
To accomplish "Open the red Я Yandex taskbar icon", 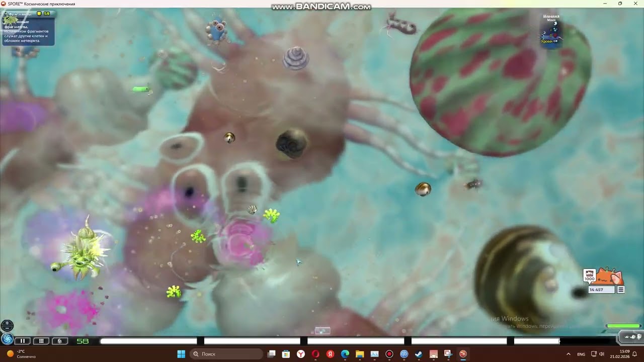I will (330, 354).
